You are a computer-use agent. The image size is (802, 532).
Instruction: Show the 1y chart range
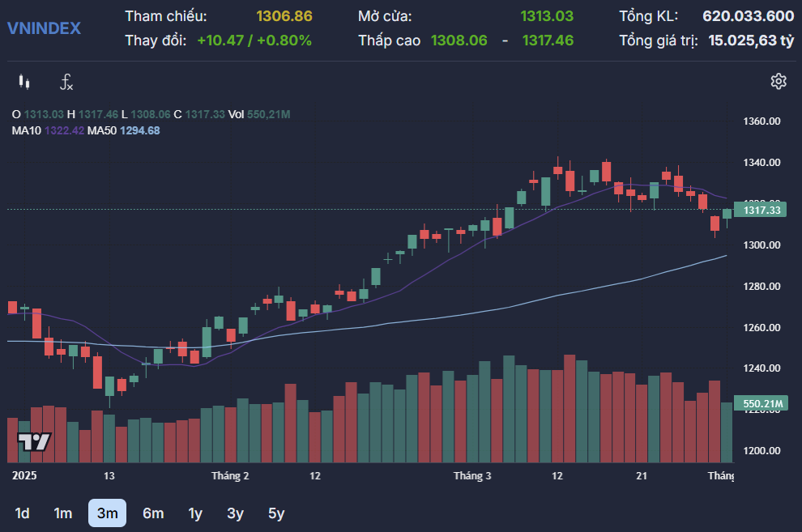click(x=195, y=513)
